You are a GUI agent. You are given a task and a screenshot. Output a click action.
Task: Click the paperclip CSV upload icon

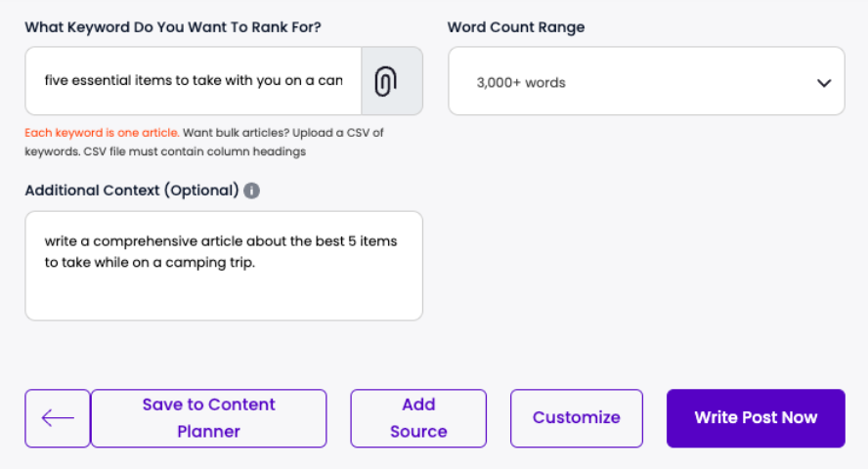(385, 81)
